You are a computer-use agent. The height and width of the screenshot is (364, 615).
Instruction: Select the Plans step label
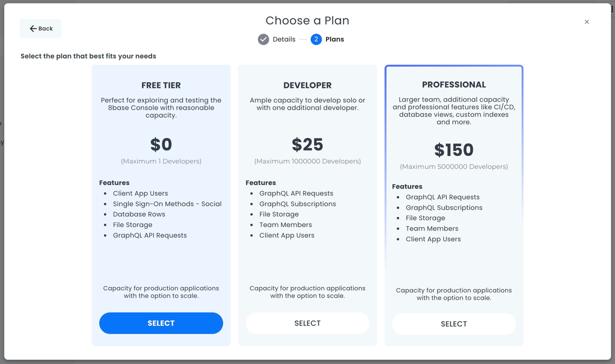pos(334,40)
